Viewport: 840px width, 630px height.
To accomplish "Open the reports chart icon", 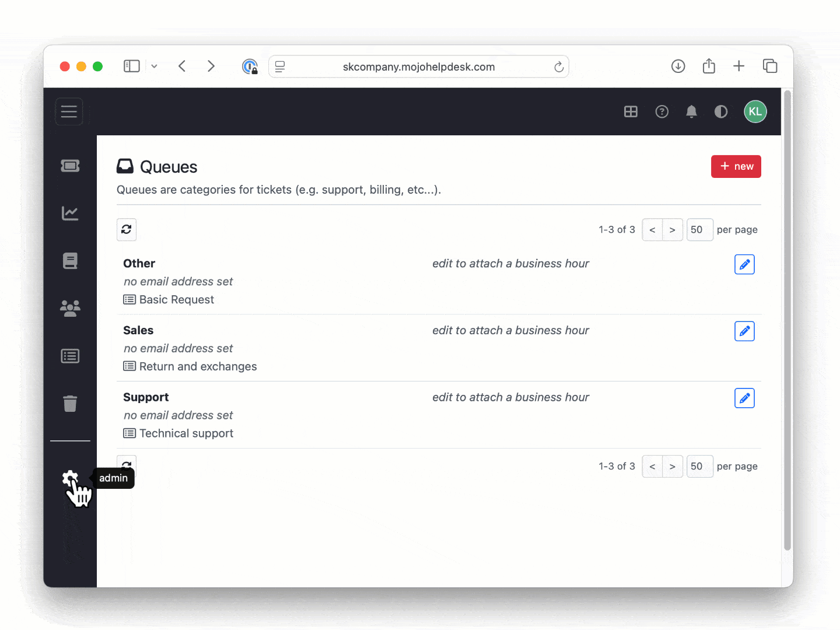I will tap(70, 213).
